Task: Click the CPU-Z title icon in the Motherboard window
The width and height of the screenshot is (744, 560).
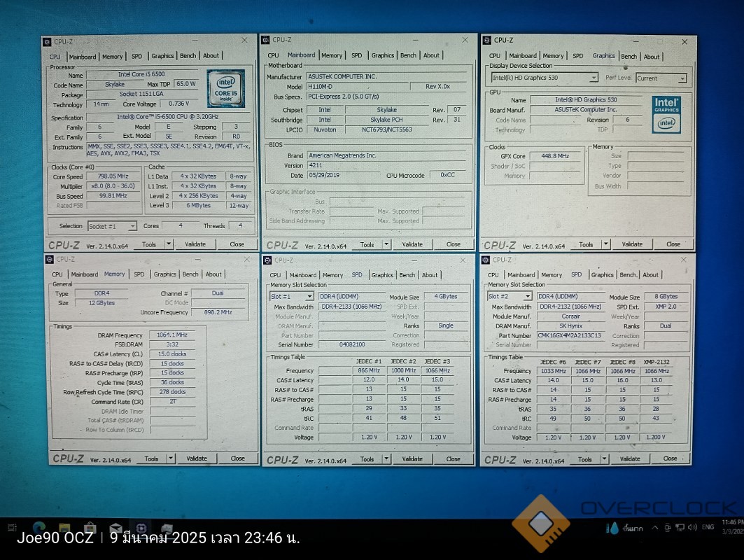Action: tap(266, 40)
